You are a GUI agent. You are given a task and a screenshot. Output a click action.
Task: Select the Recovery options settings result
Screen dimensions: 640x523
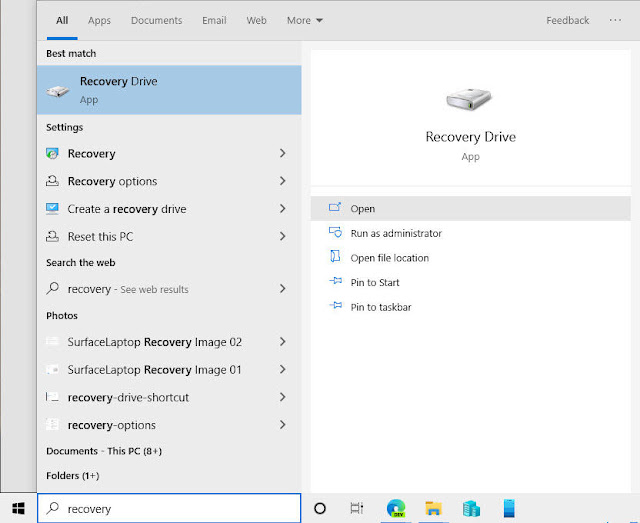[169, 181]
